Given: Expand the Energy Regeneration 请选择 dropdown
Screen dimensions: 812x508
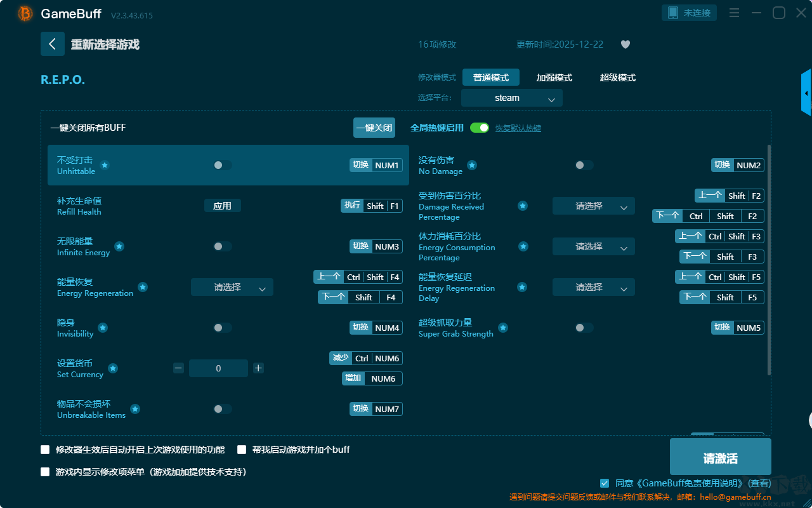Looking at the screenshot, I should 232,287.
